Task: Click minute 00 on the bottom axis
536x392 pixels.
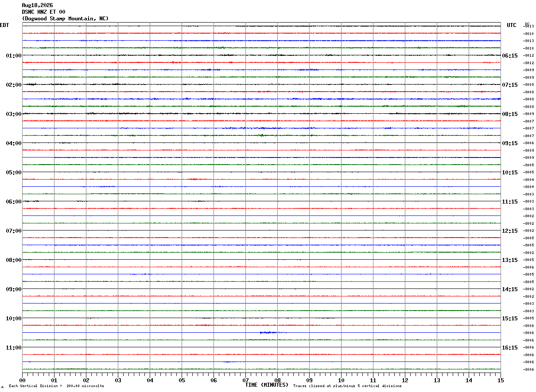Action: pos(22,380)
